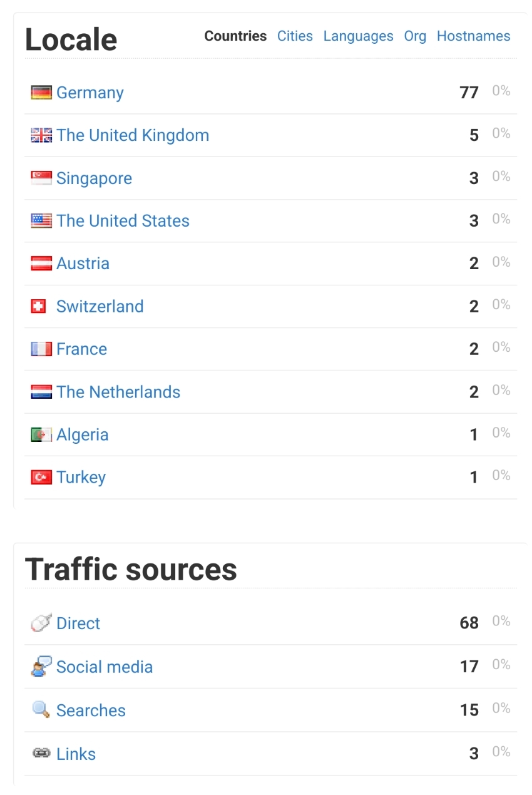This screenshot has height=795, width=532.
Task: Click Germany's visitor count 77
Action: pyautogui.click(x=469, y=93)
